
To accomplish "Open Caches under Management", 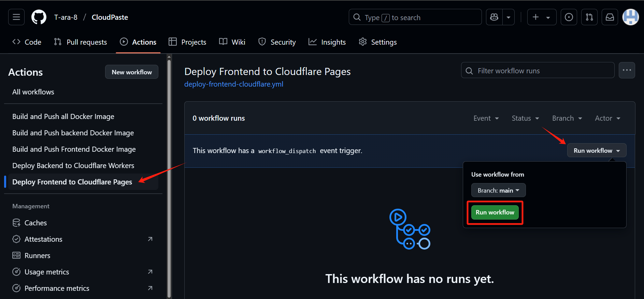I will tap(35, 223).
